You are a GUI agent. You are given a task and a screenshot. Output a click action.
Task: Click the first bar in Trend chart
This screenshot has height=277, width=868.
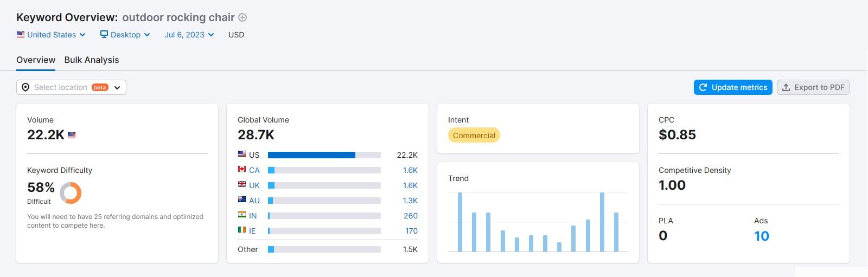click(x=460, y=222)
